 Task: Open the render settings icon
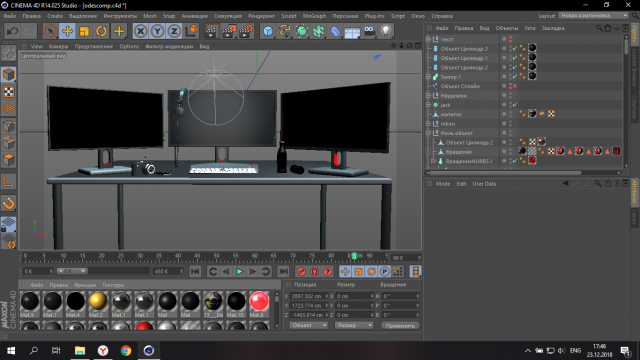point(246,31)
